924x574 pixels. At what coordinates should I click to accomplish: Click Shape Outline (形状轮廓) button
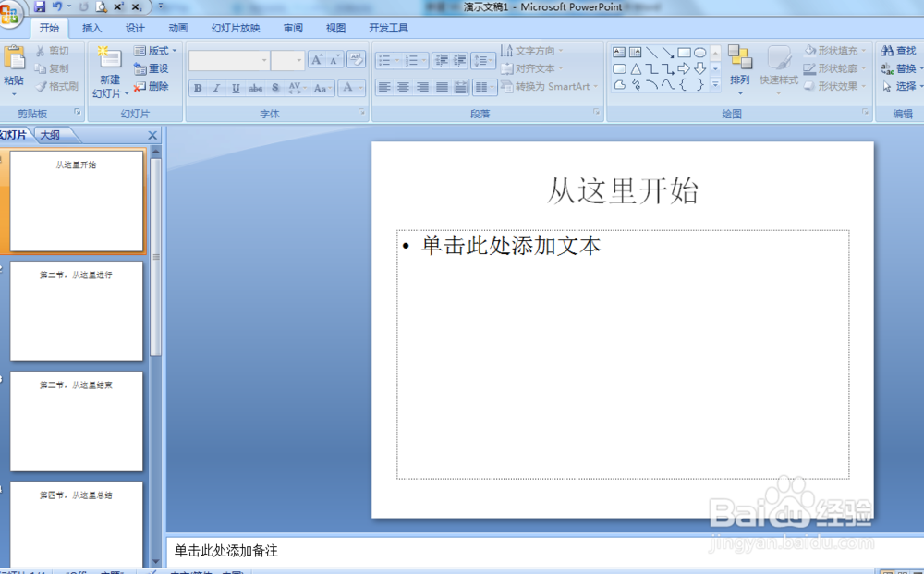(835, 68)
